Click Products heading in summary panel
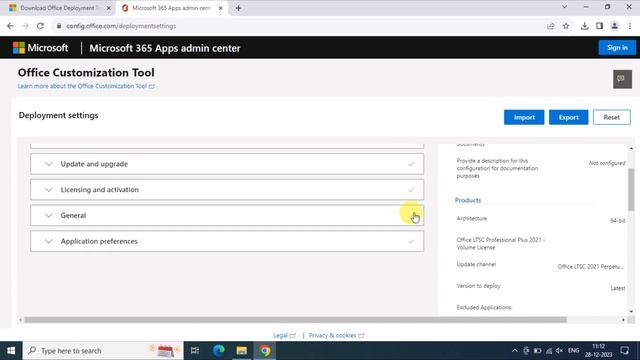 coord(468,200)
